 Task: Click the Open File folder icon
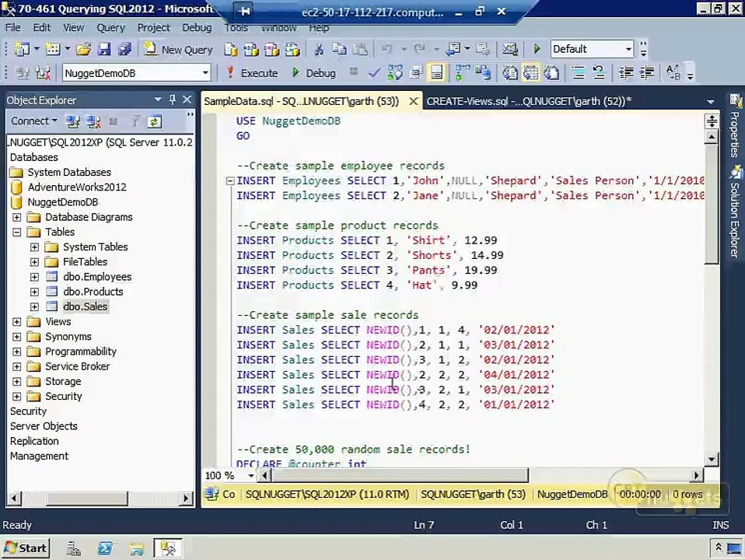pyautogui.click(x=84, y=49)
